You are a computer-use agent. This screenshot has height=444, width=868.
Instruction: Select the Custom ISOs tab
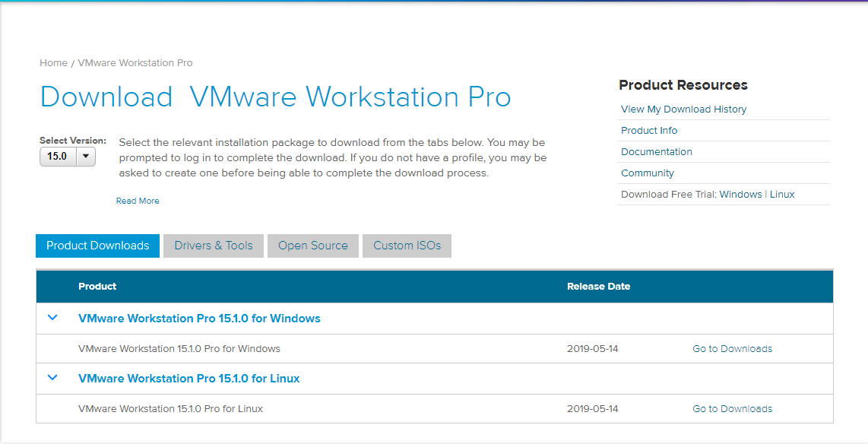pos(407,246)
